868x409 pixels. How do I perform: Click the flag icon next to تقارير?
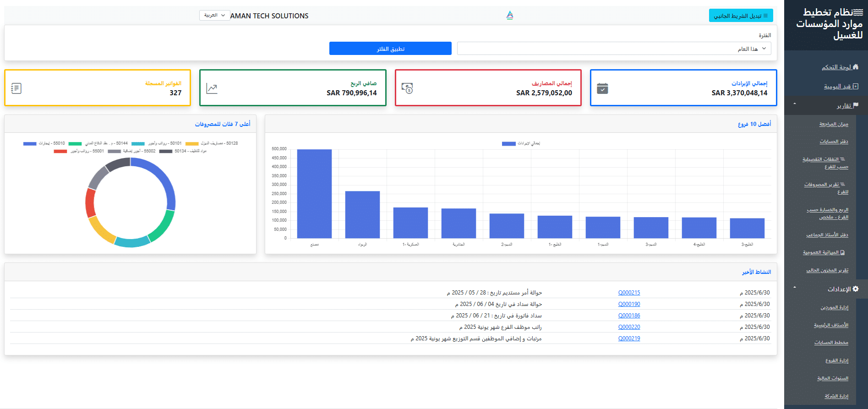pos(856,105)
